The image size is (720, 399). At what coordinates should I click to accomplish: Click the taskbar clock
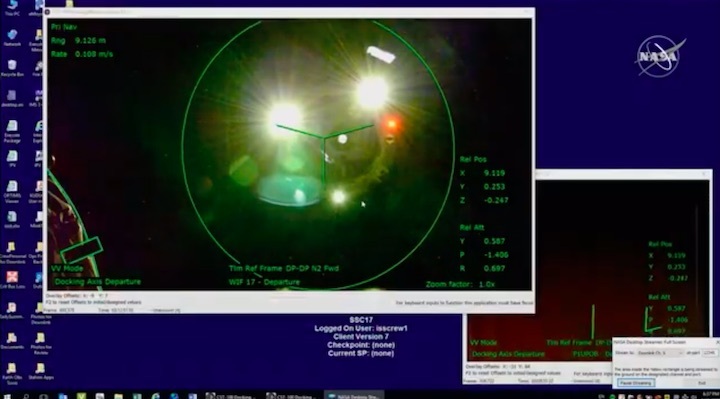710,395
